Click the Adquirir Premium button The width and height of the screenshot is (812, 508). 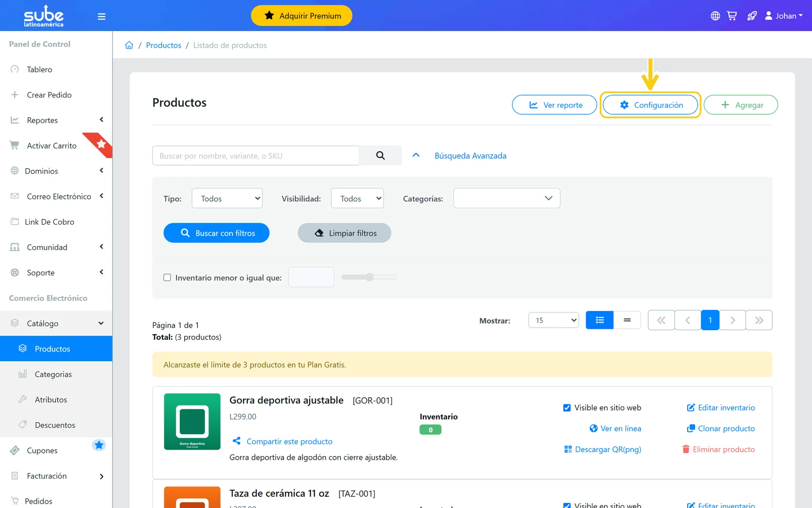point(301,16)
